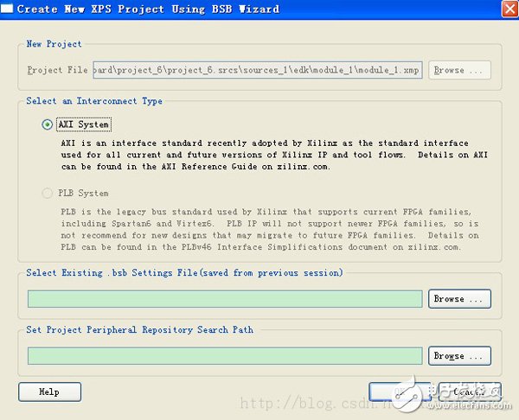This screenshot has height=420, width=519.
Task: Click the PLB System label text
Action: [84, 193]
